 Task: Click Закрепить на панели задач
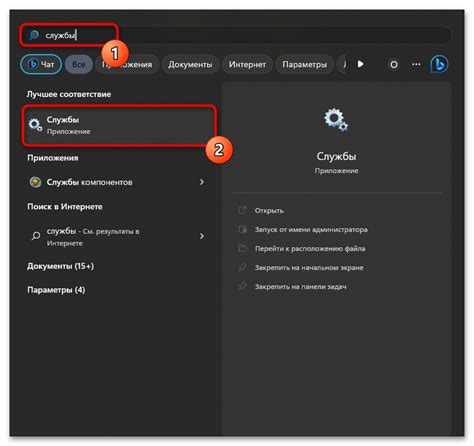coord(300,287)
